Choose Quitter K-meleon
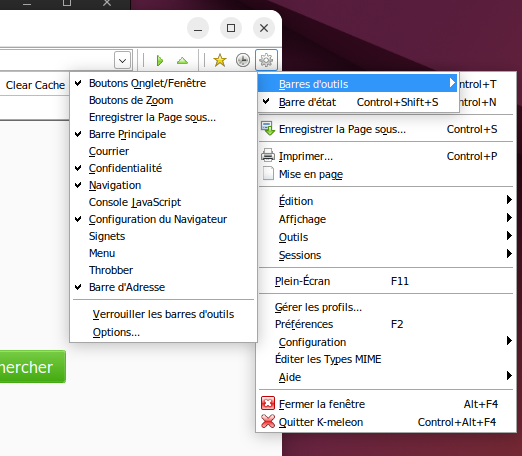 [x=386, y=422]
